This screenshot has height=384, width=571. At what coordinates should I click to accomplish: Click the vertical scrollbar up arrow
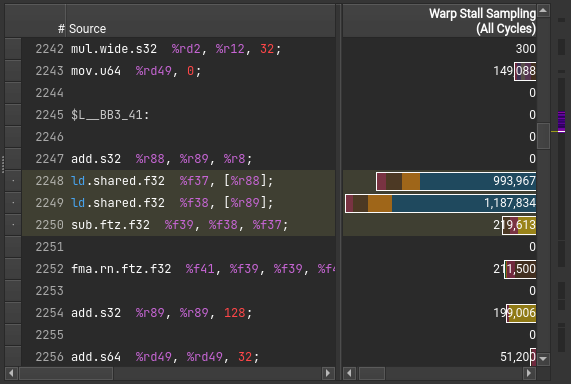point(543,10)
